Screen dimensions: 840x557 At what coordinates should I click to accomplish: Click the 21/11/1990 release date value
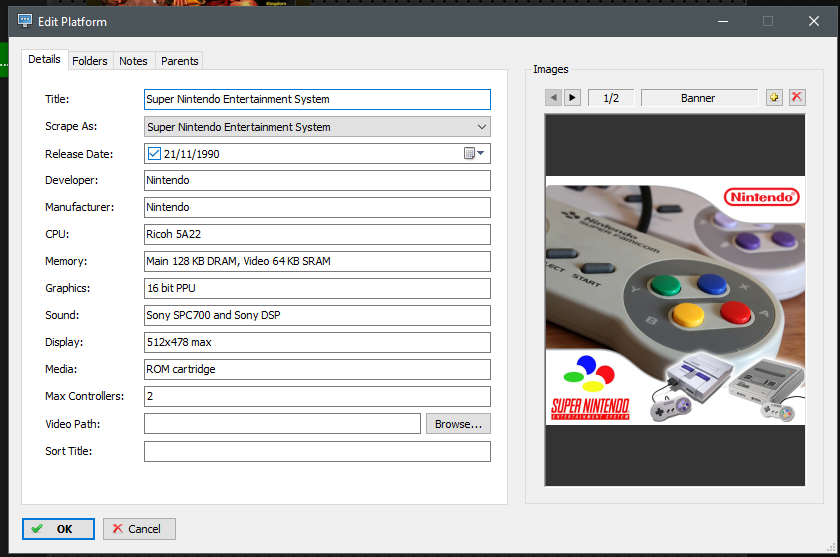coord(192,154)
